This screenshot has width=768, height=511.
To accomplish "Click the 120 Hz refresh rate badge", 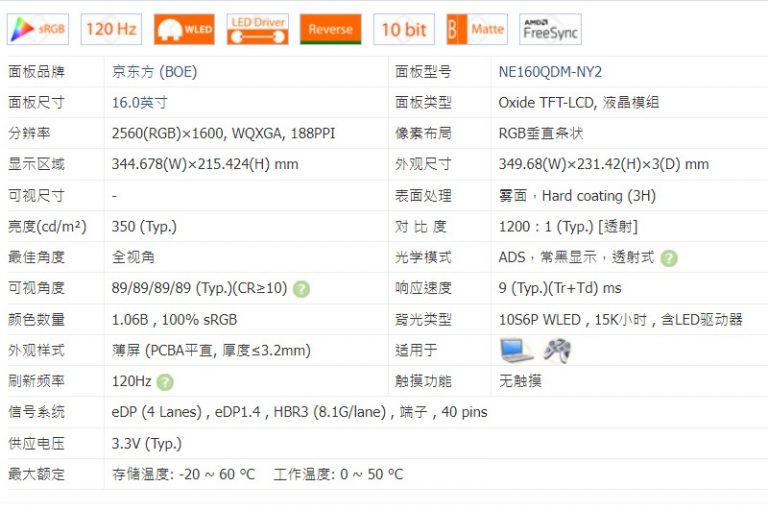I will pyautogui.click(x=111, y=29).
